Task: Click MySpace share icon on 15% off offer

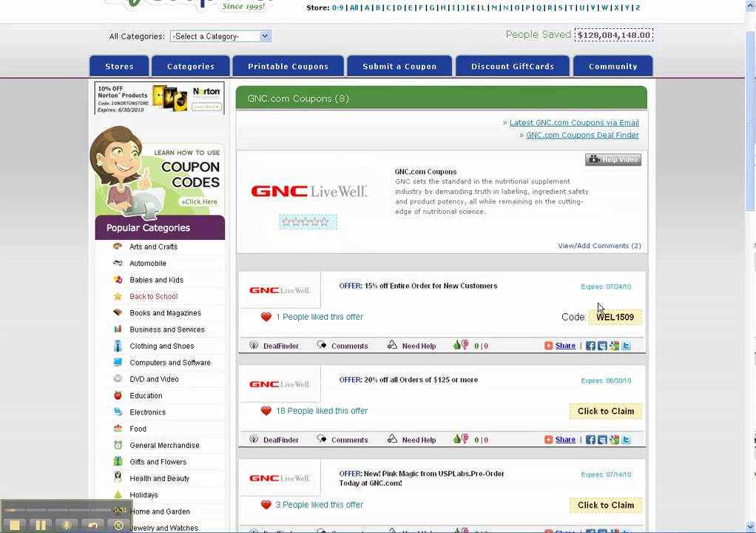Action: (x=602, y=346)
